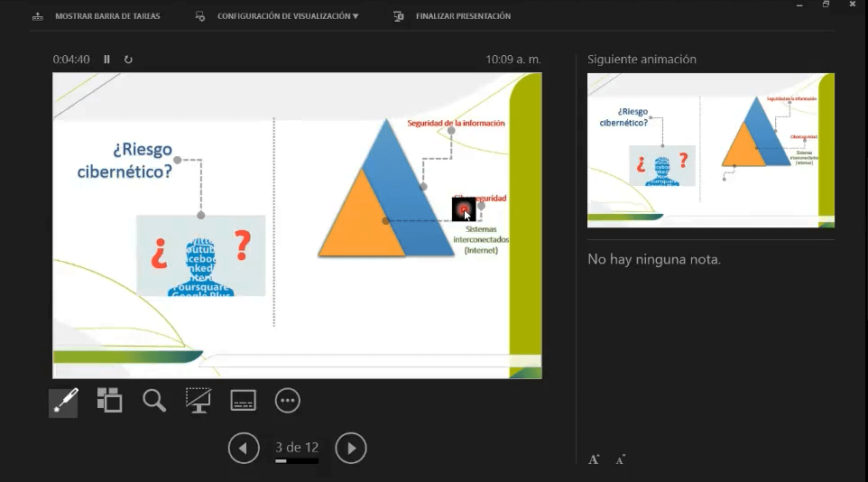Toggle black screen for the presentation

pos(199,401)
